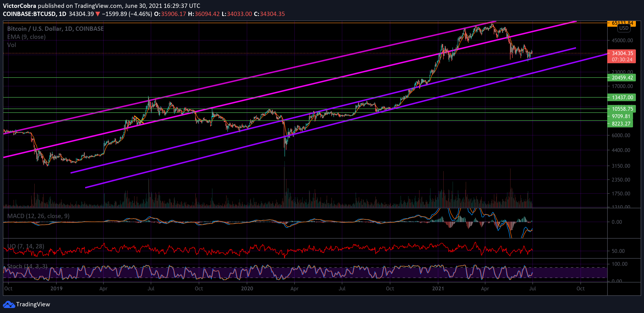
Task: Click the 13437.00 green price label
Action: click(622, 97)
